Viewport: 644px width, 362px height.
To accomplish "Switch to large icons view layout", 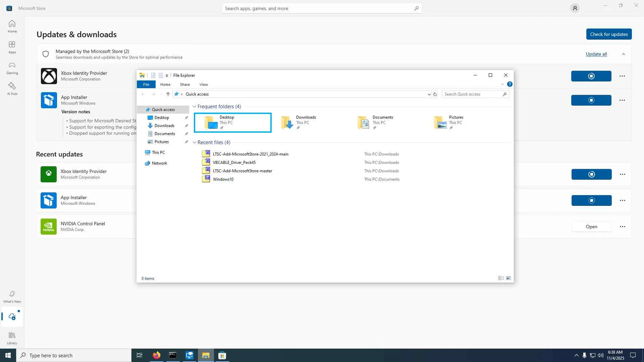I will [x=508, y=278].
